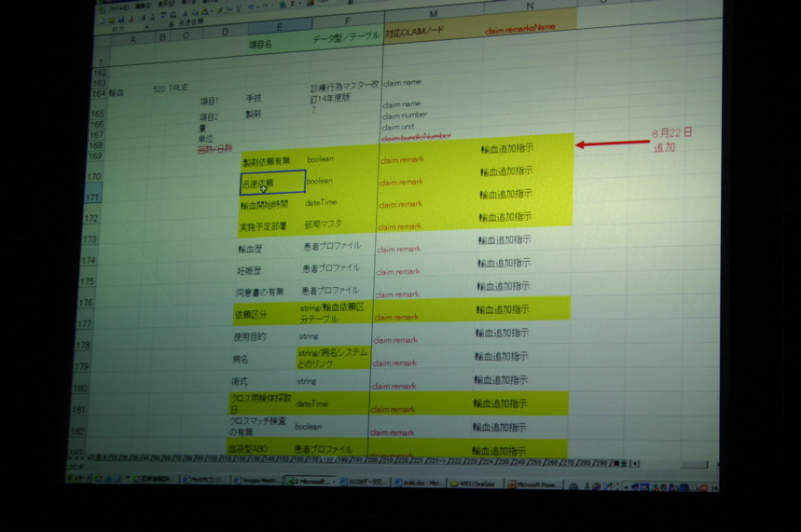Switch to sheet tab 290
This screenshot has width=801, height=532.
[x=601, y=463]
